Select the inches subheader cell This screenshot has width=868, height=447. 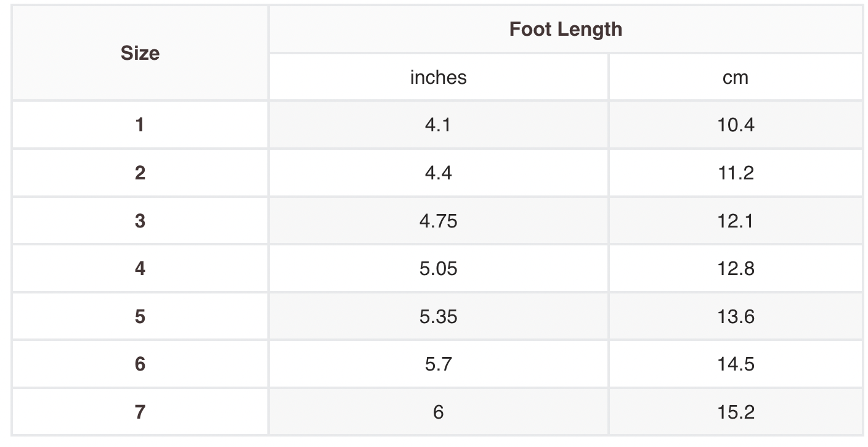pos(438,77)
